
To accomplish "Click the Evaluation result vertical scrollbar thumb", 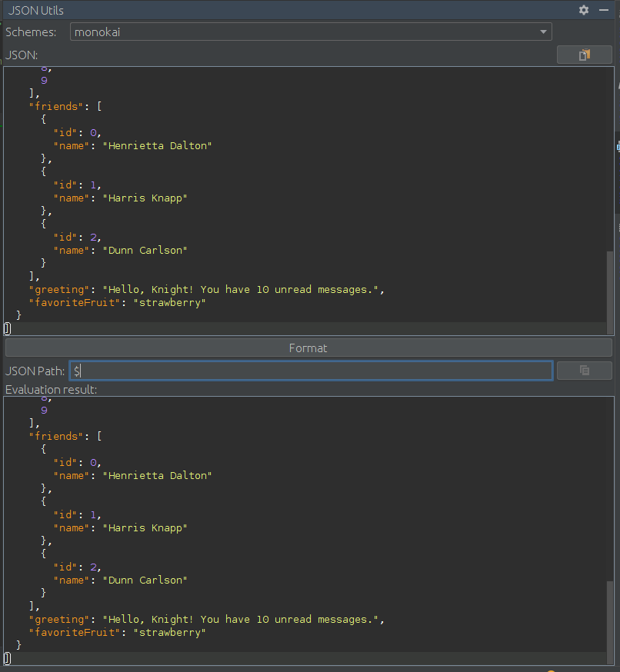I will 610,623.
